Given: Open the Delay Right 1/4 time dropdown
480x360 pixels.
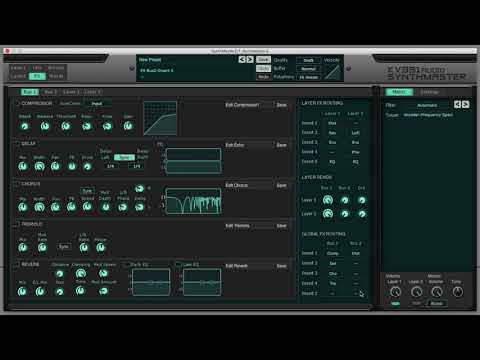Looking at the screenshot, I should coord(137,166).
